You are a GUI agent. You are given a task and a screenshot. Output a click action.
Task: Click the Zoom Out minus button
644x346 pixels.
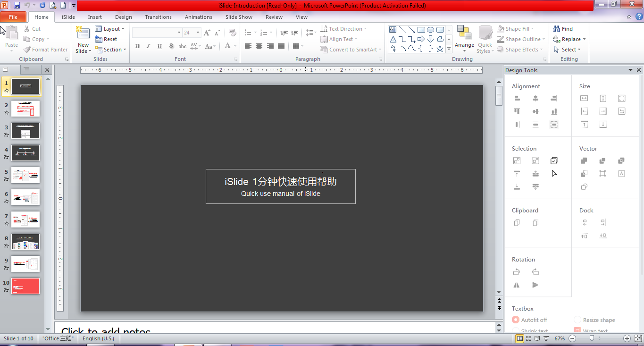(x=572, y=338)
